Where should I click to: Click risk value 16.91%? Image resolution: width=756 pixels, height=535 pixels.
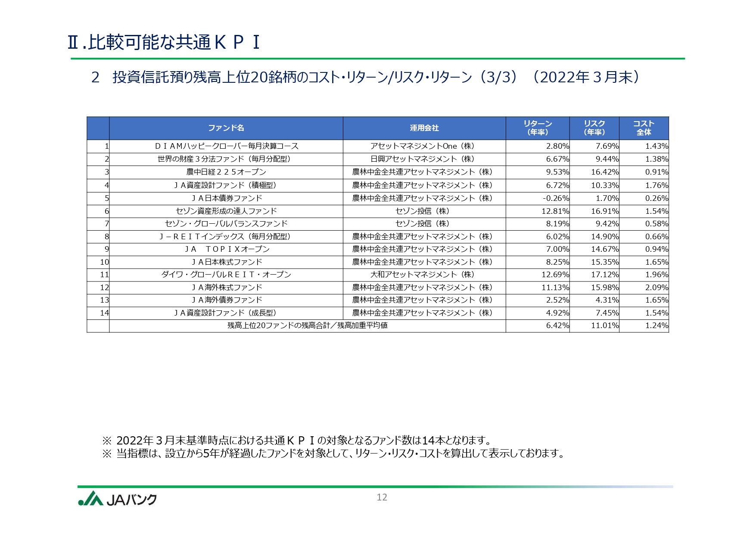605,211
